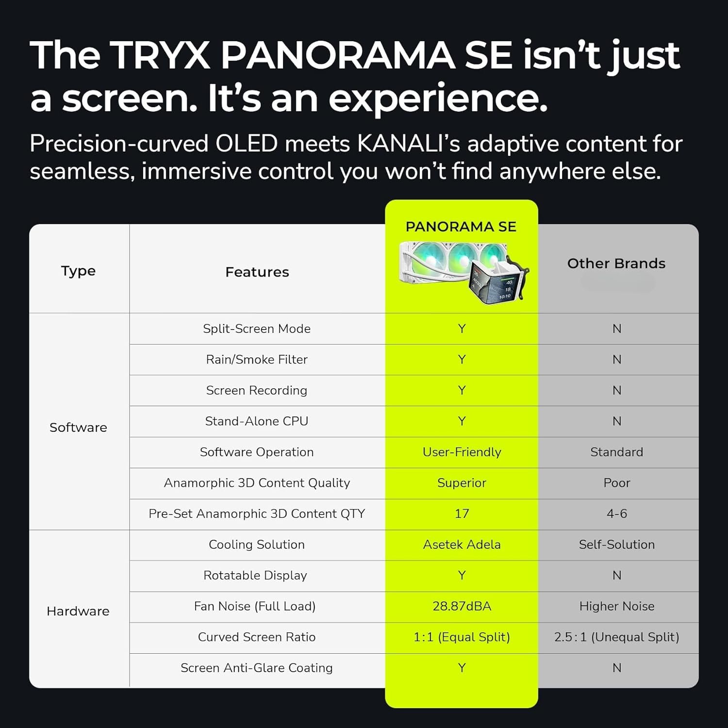Select the Type column header
Image resolution: width=728 pixels, height=728 pixels.
click(78, 271)
